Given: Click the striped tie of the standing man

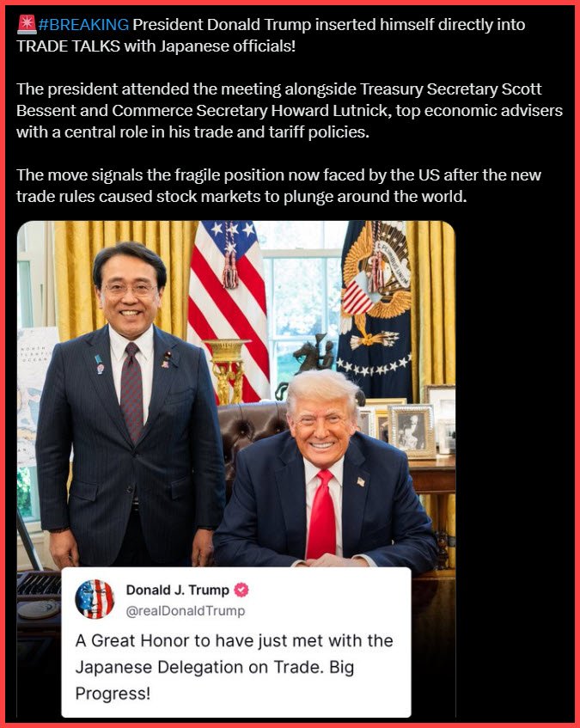Looking at the screenshot, I should tap(132, 392).
